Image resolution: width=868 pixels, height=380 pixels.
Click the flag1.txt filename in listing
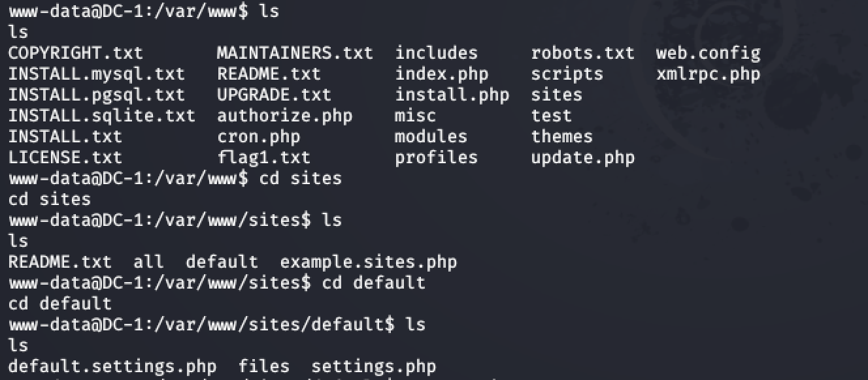pyautogui.click(x=264, y=157)
